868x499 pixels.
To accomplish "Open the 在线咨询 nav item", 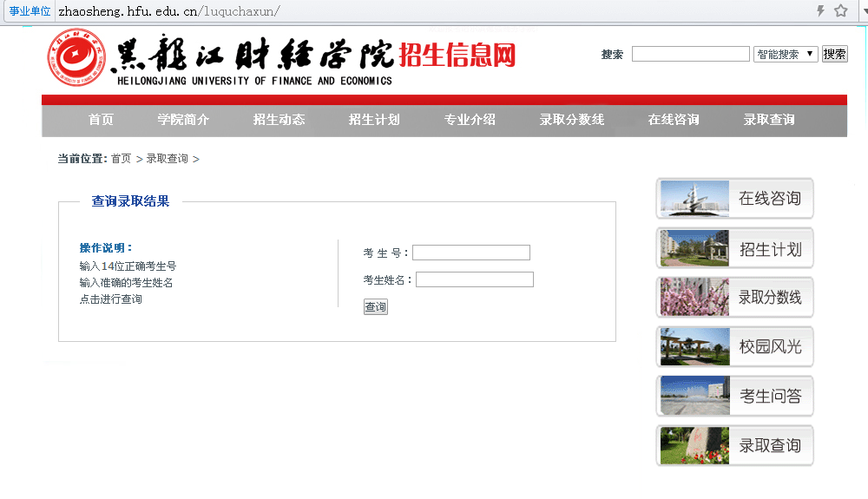I will click(x=674, y=120).
